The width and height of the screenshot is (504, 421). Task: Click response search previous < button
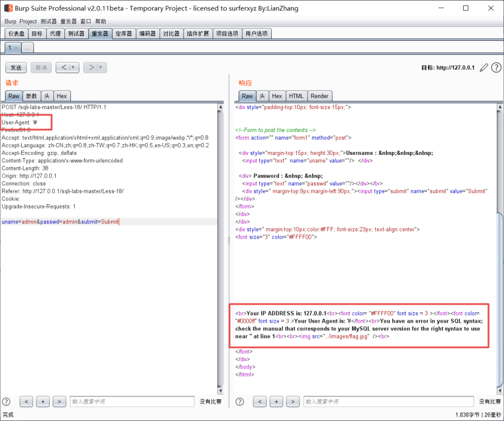click(x=260, y=401)
